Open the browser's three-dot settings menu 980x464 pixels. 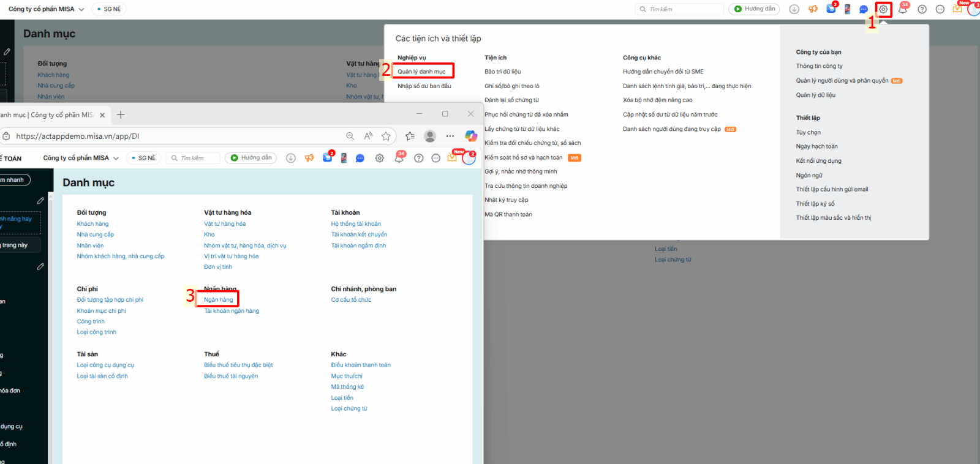coord(450,136)
